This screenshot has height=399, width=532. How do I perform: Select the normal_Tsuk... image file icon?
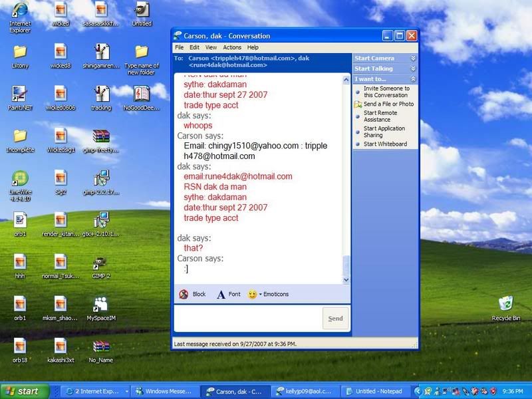[61, 267]
